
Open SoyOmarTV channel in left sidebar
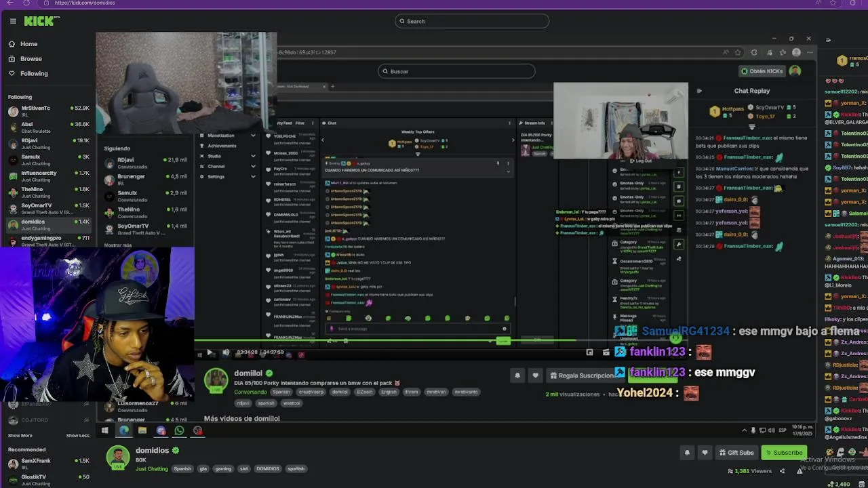click(47, 208)
